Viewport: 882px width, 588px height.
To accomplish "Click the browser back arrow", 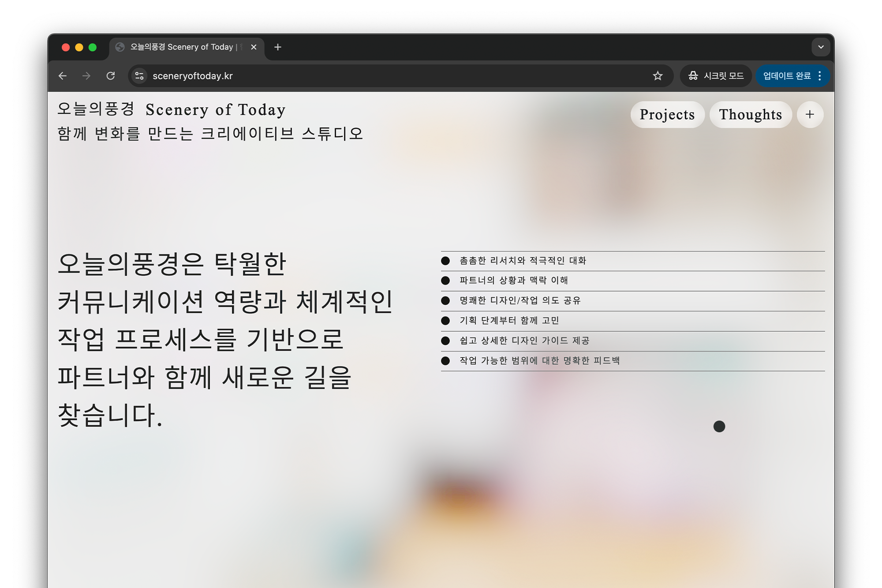I will (63, 76).
